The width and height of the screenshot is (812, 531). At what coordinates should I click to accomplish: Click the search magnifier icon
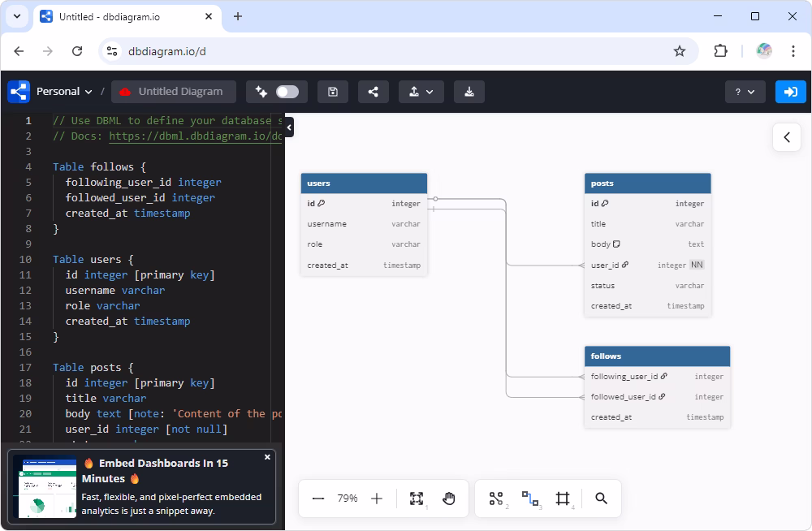pyautogui.click(x=601, y=499)
